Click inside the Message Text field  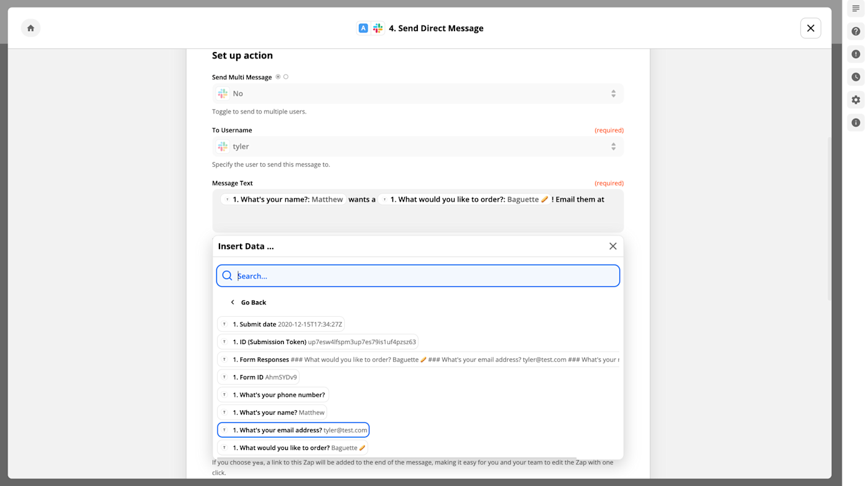418,211
